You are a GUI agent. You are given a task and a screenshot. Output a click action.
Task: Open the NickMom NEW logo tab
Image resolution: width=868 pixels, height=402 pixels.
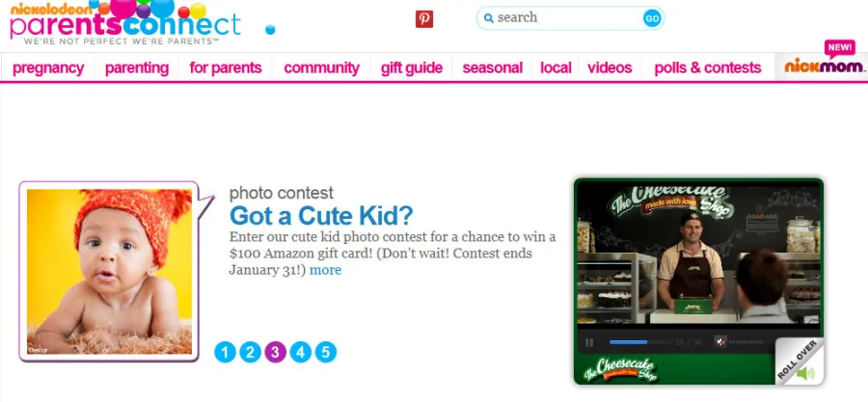click(823, 62)
